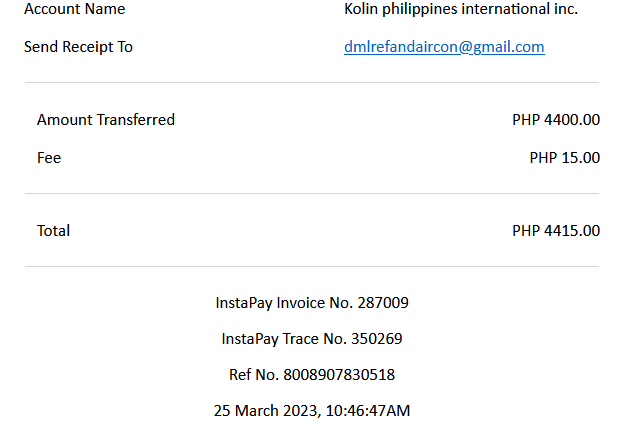The image size is (629, 436).
Task: Select the PHP 15.00 fee value
Action: click(564, 157)
